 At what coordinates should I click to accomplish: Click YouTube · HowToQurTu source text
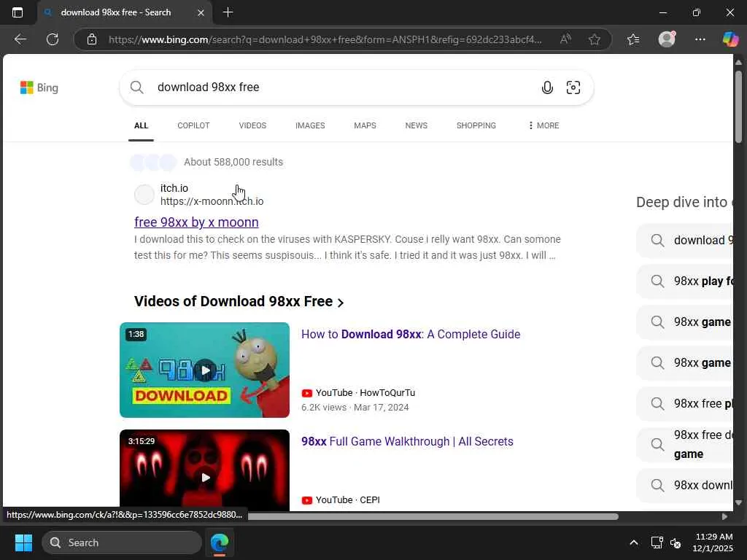[365, 393]
